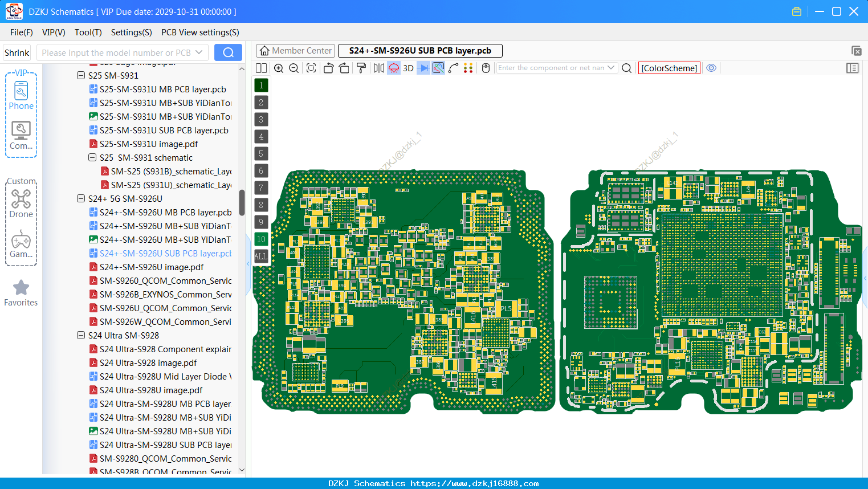Open the dzkj16888.com website link
This screenshot has width=868, height=489.
(475, 483)
